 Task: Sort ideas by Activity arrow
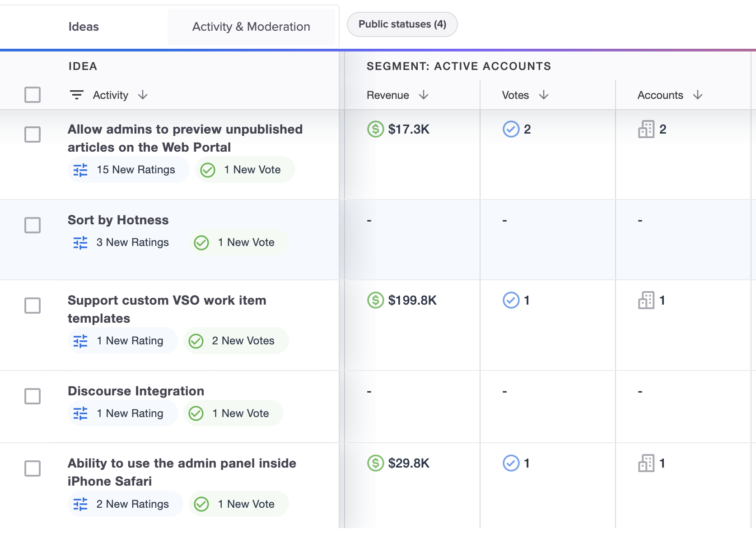143,95
